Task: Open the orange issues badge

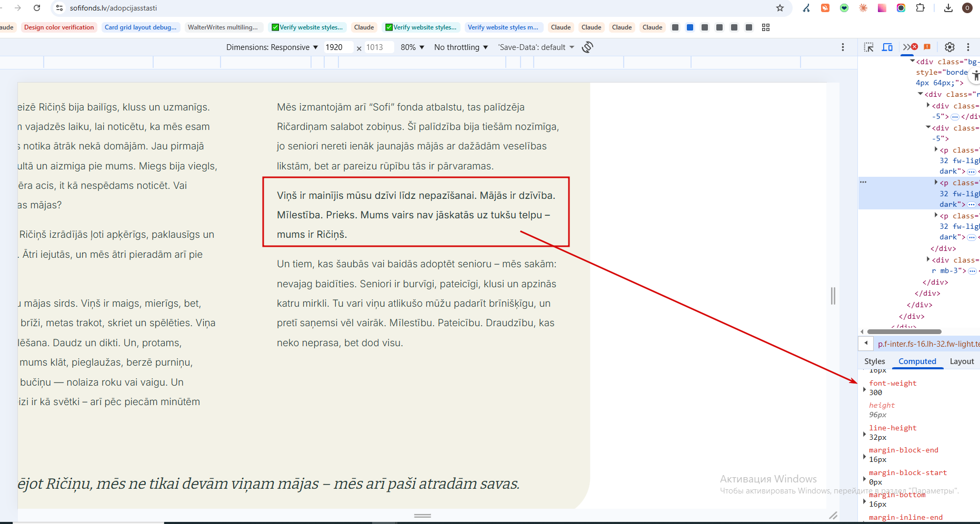Action: (x=927, y=47)
